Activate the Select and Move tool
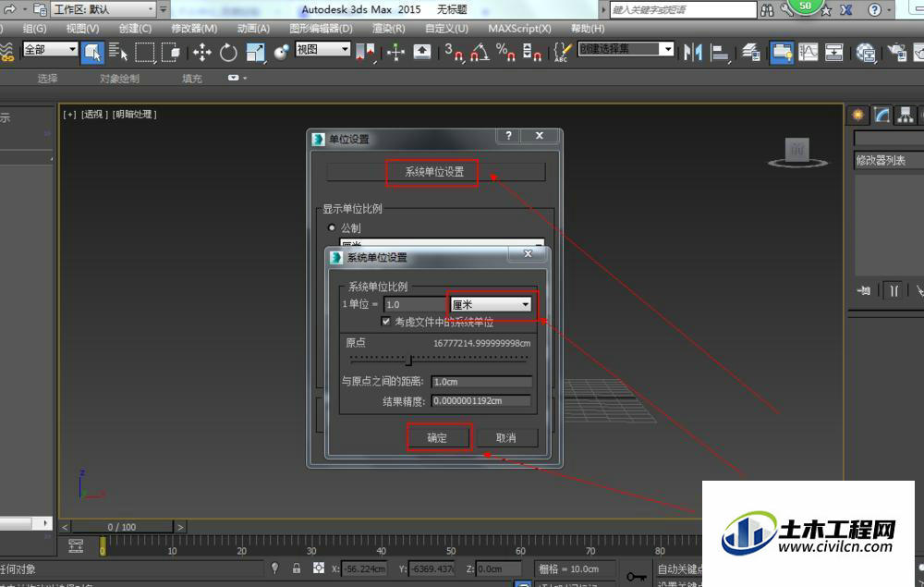Image resolution: width=924 pixels, height=587 pixels. (x=202, y=53)
